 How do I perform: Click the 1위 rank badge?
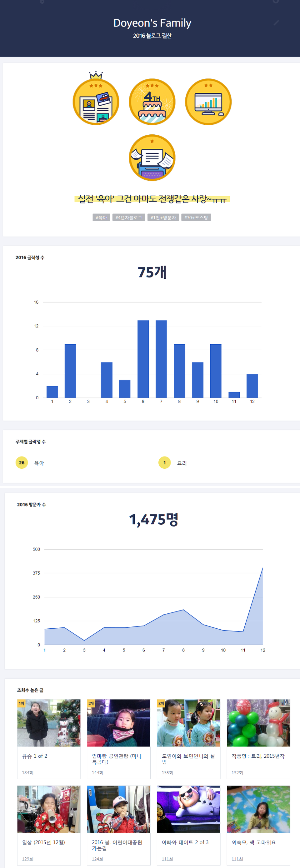(x=22, y=703)
